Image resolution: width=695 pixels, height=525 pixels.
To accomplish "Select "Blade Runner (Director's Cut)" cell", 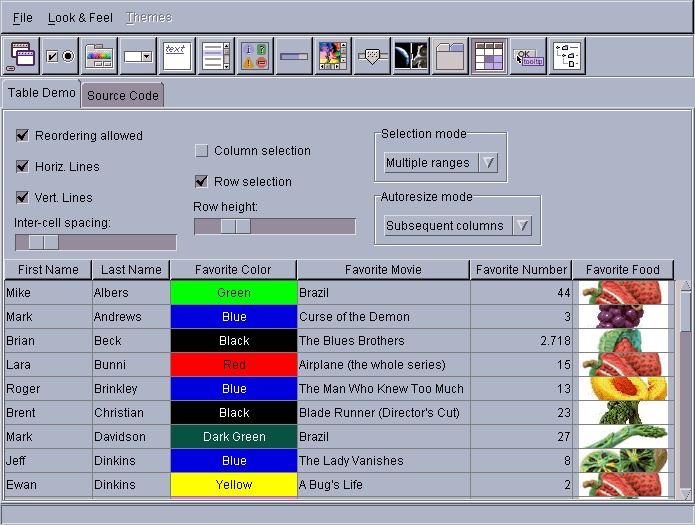I will point(383,412).
